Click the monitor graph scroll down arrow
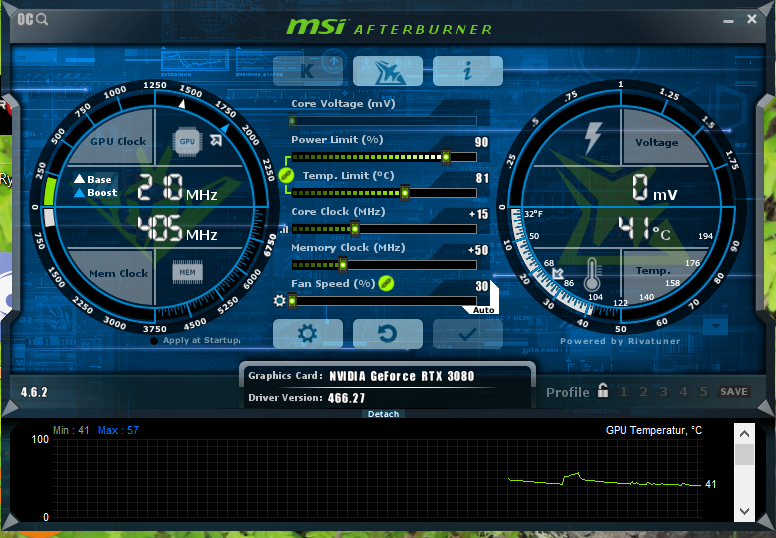Screen dimensions: 776x538 coord(744,511)
